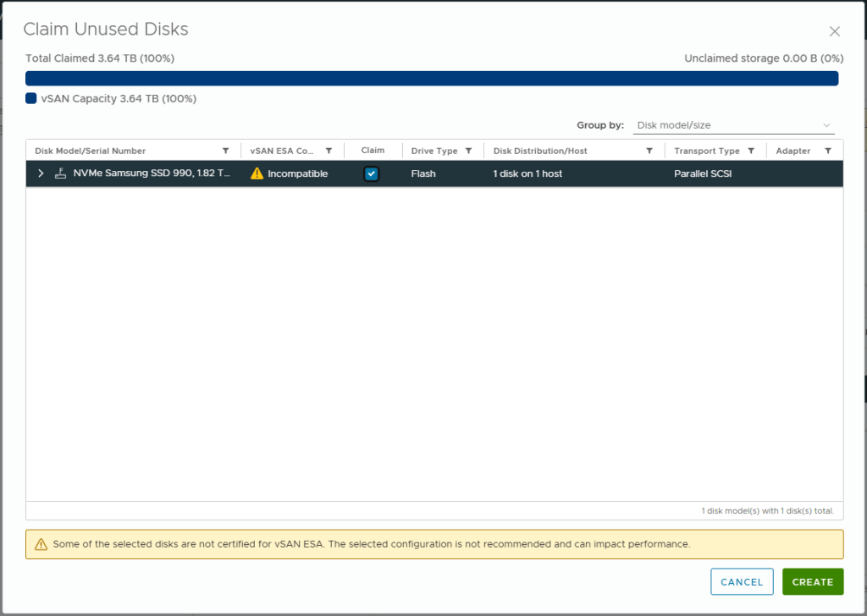Close the Claim Unused Disks dialog
The image size is (867, 616).
tap(834, 32)
